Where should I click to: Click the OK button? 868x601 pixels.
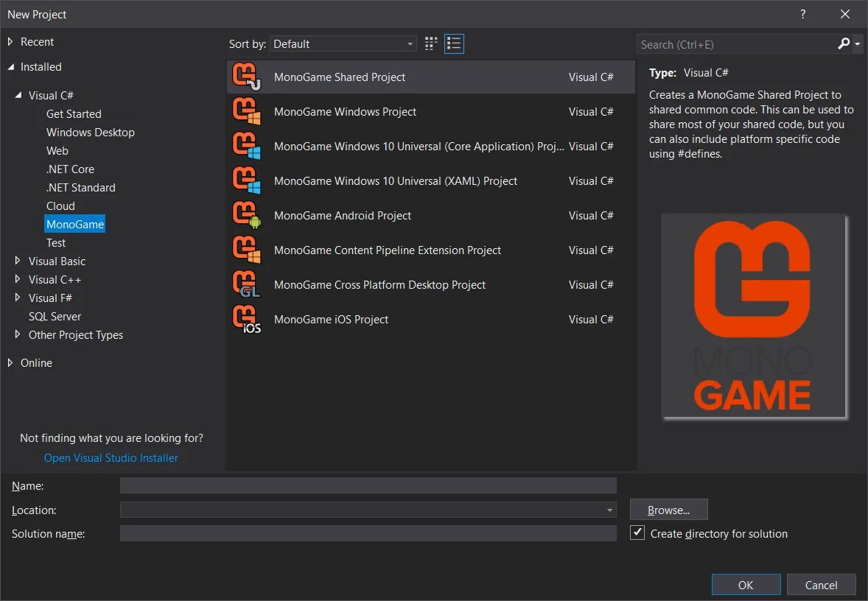tap(746, 585)
